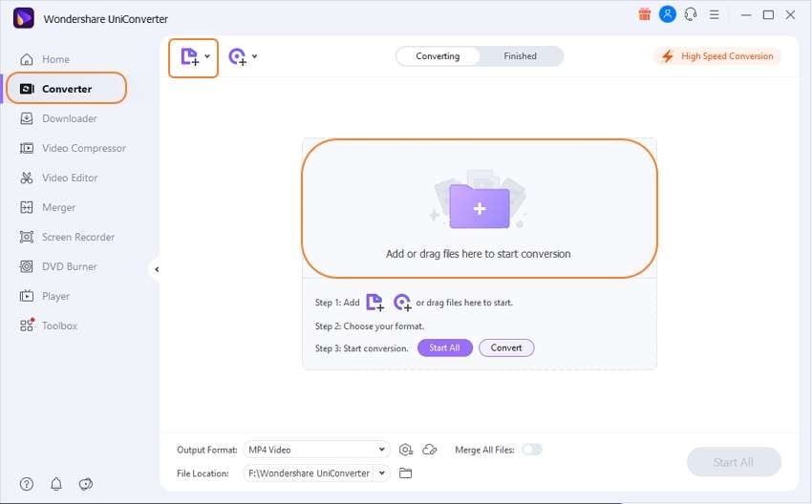Open customer support headset icon
This screenshot has width=812, height=504.
coord(691,14)
